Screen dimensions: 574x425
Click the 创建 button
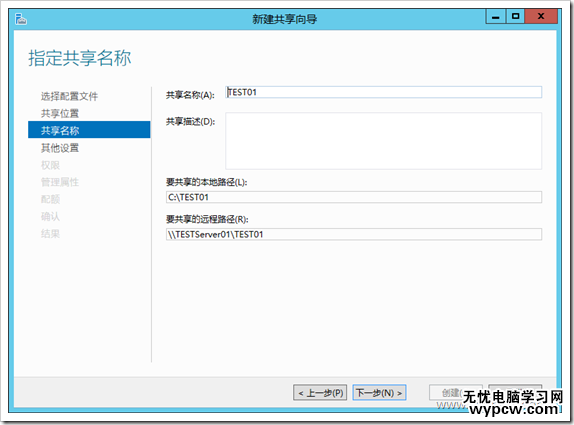[x=456, y=393]
